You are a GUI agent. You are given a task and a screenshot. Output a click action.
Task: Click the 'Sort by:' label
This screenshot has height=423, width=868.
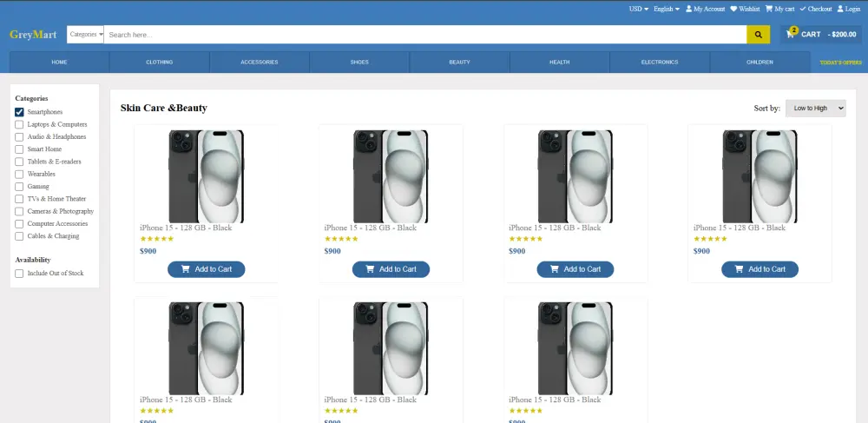767,108
